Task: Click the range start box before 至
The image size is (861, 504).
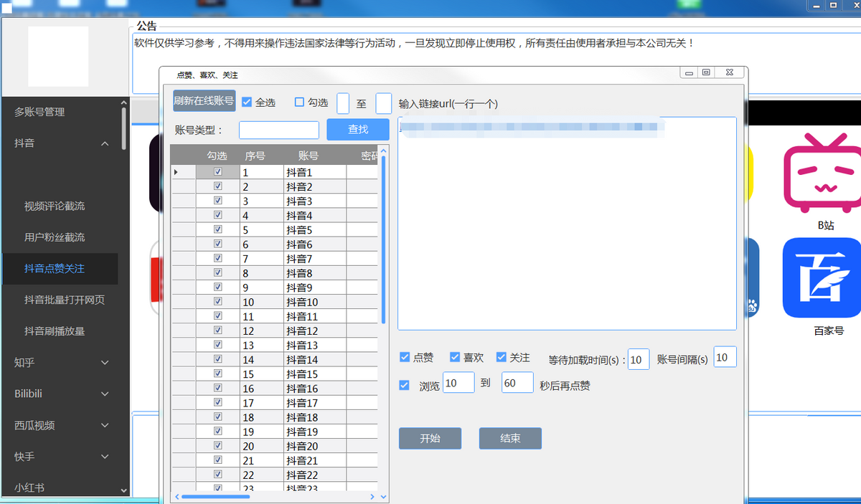Action: (343, 103)
